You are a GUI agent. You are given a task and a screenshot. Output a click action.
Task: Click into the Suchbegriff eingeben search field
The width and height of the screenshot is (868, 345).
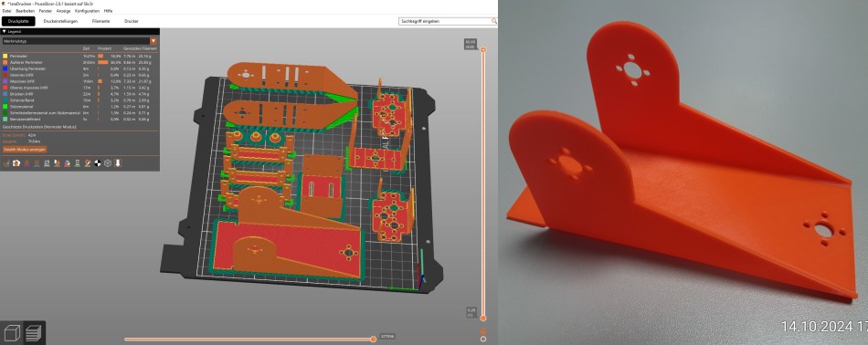point(445,21)
